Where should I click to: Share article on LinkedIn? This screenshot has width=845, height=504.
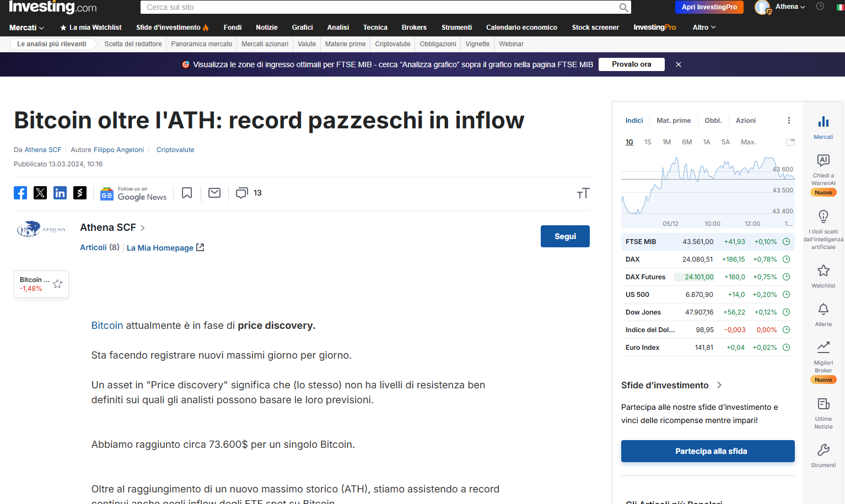(x=60, y=193)
